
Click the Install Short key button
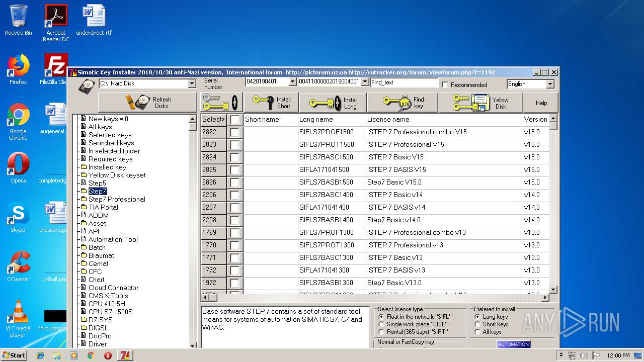click(271, 103)
